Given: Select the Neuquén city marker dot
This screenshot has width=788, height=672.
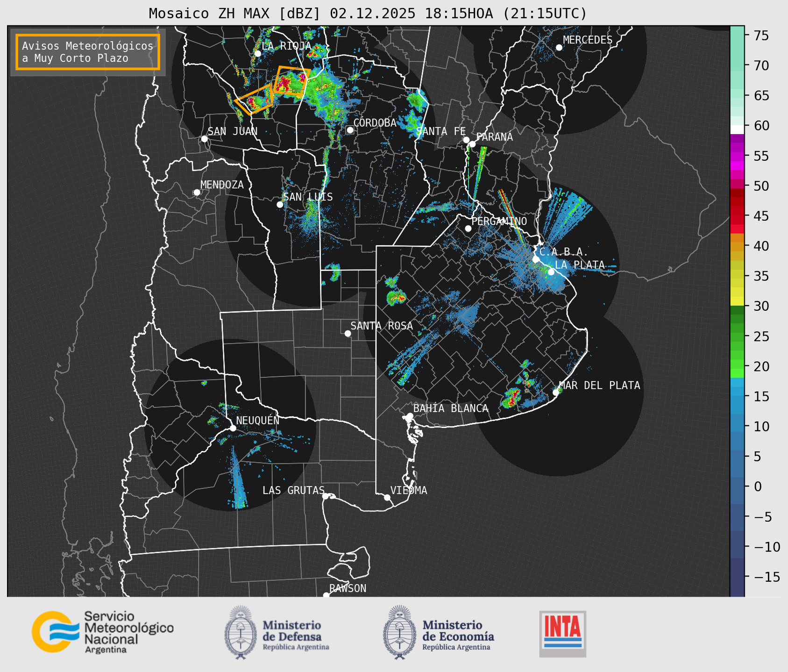Looking at the screenshot, I should [x=233, y=428].
